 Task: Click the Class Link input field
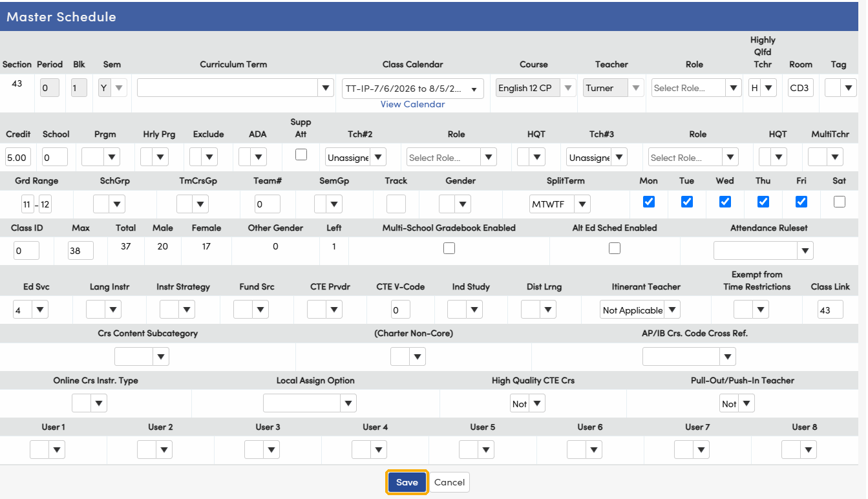point(831,310)
